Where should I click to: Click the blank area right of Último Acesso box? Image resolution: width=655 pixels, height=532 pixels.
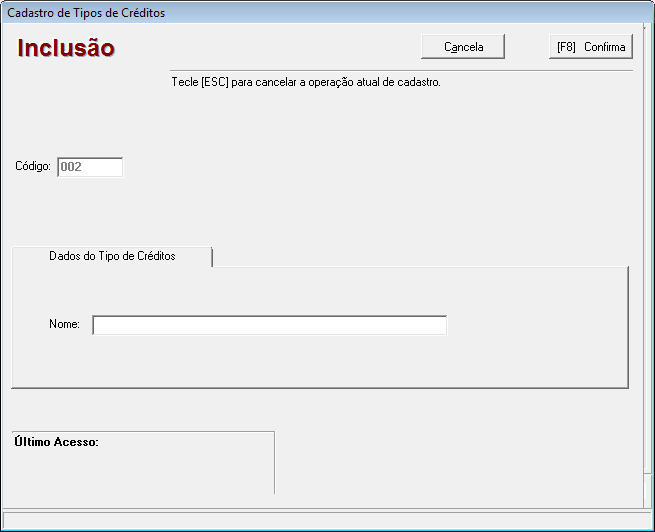coord(450,462)
